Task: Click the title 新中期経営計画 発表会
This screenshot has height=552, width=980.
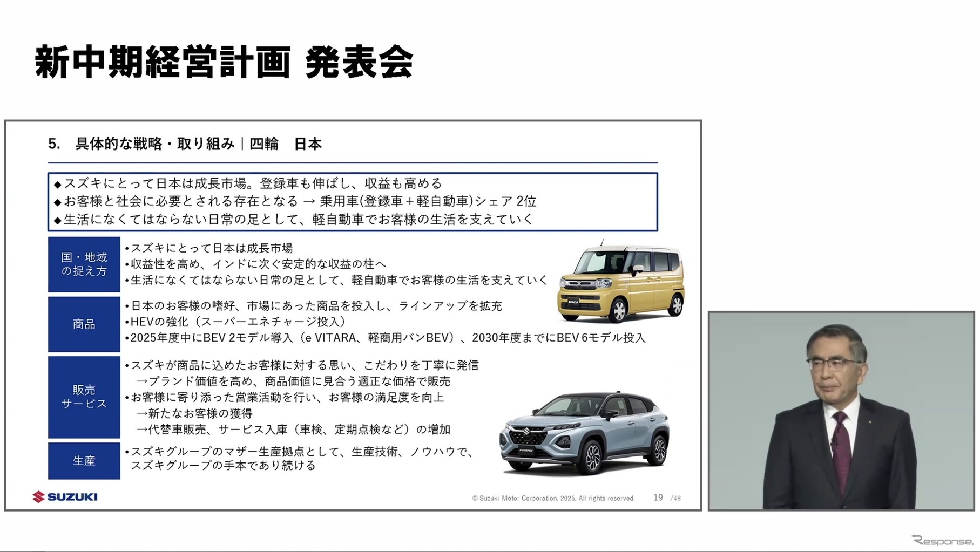Action: (224, 63)
